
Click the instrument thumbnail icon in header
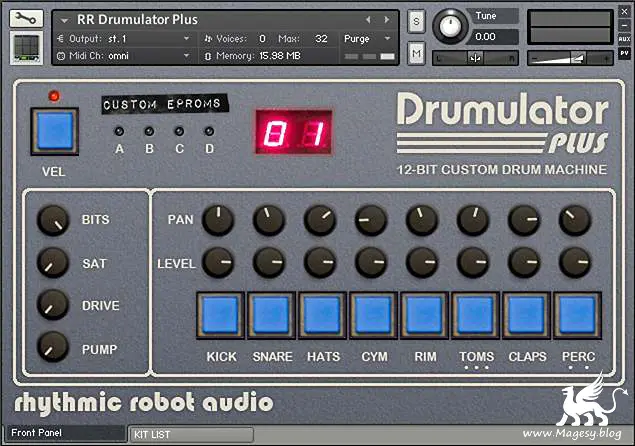pyautogui.click(x=26, y=47)
